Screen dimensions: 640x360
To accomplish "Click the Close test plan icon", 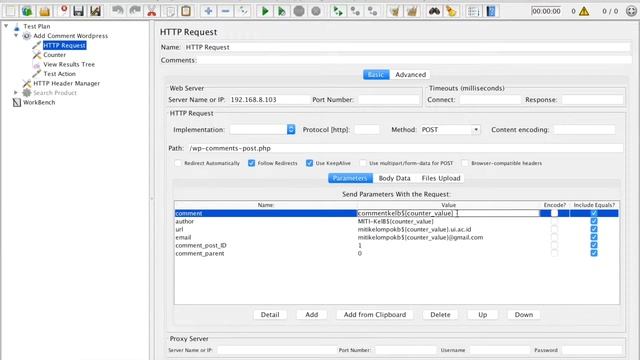I will click(63, 11).
